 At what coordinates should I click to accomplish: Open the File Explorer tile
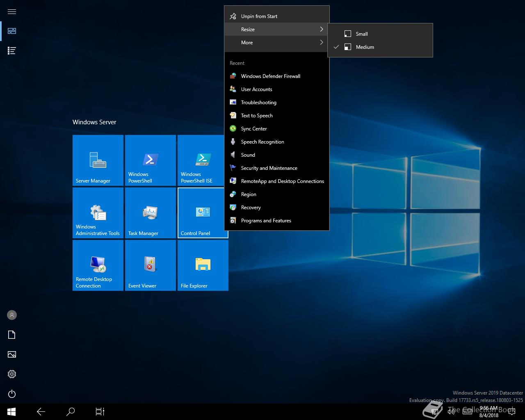tap(203, 265)
